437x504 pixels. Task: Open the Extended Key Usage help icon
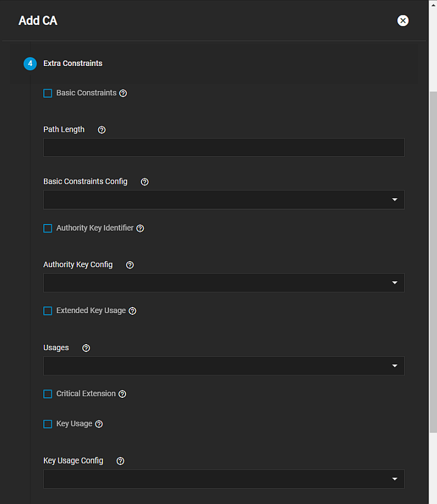(x=132, y=311)
